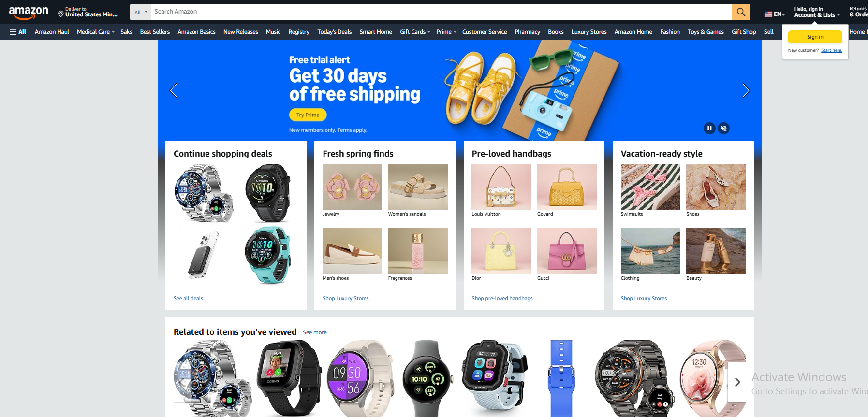Expand the Medical Care menu
The width and height of the screenshot is (868, 417).
point(96,32)
